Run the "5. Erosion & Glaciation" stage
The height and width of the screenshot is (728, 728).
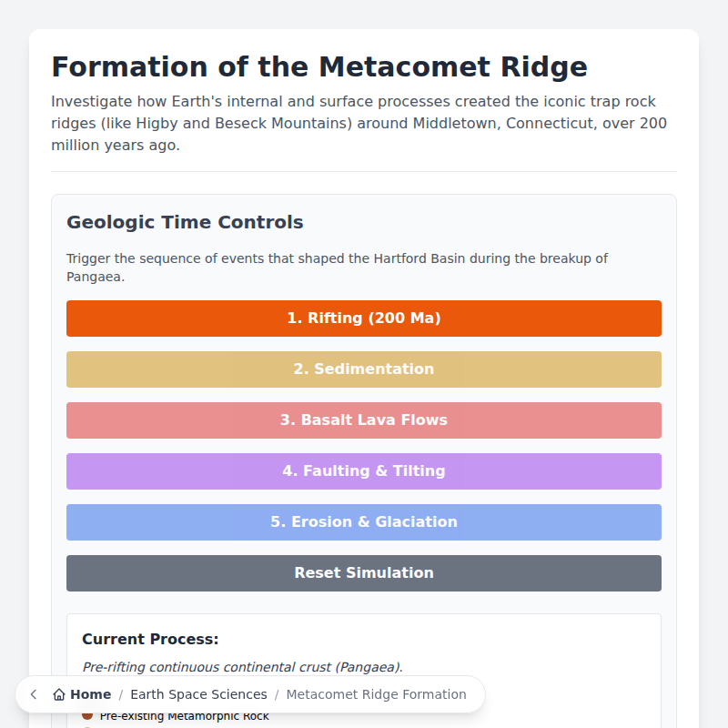click(x=363, y=522)
